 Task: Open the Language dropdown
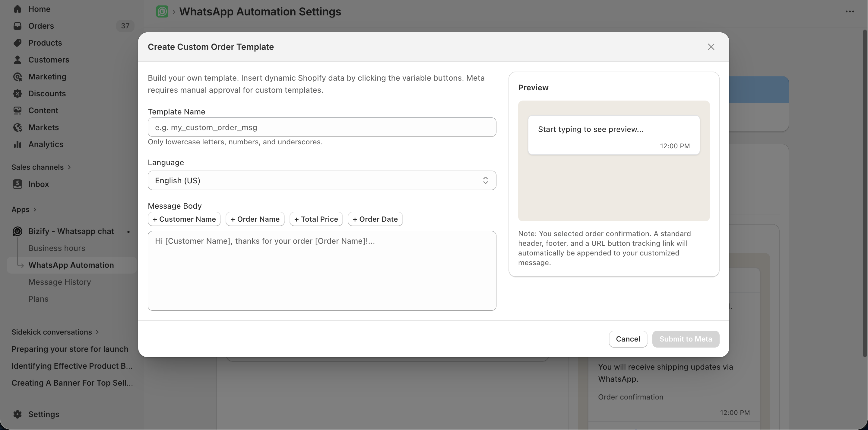[x=322, y=181]
